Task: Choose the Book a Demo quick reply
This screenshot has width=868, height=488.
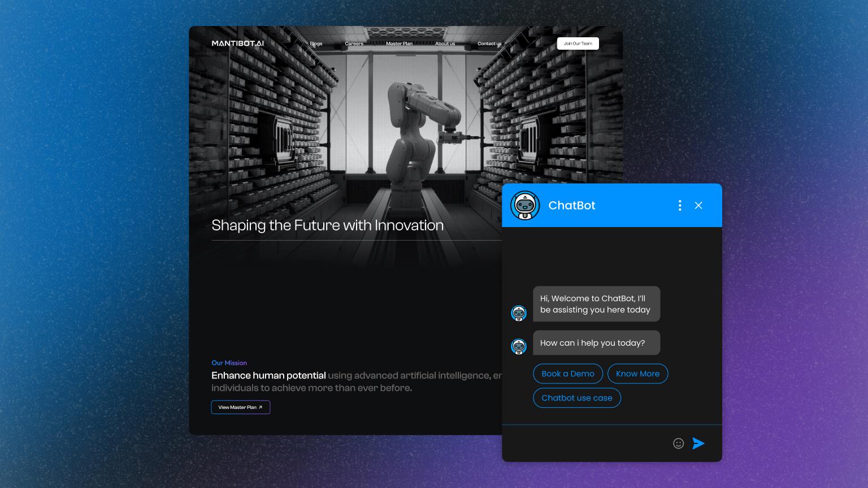Action: [x=567, y=374]
